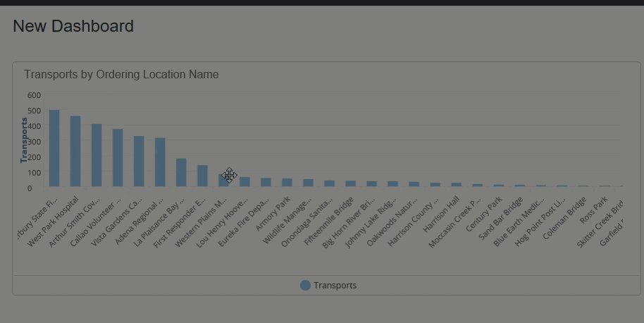The width and height of the screenshot is (644, 323).
Task: Click the vertical Transports axis title
Action: click(24, 140)
